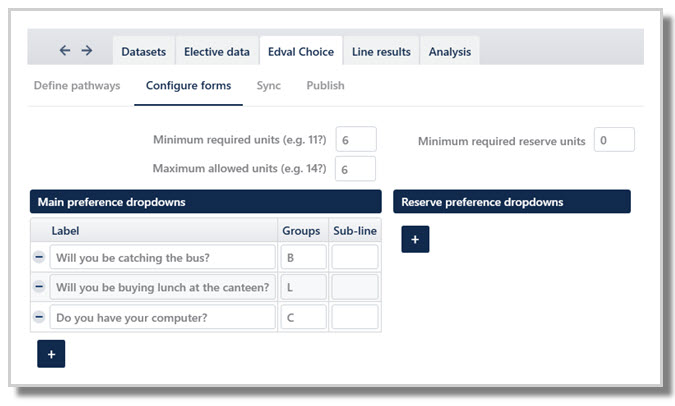The width and height of the screenshot is (675, 406).
Task: Click the Minimum required units field
Action: pyautogui.click(x=355, y=140)
